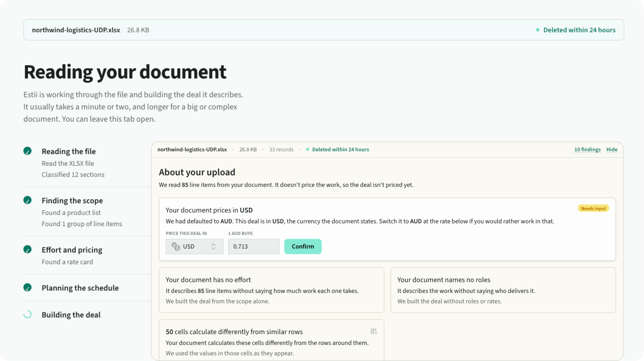Click the 'Classified 12 sections' text
This screenshot has height=361, width=644.
[x=73, y=174]
